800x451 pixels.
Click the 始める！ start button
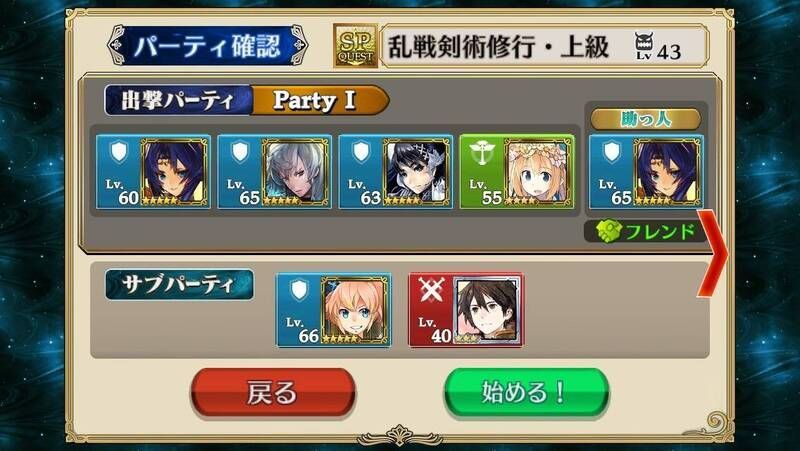tap(526, 392)
